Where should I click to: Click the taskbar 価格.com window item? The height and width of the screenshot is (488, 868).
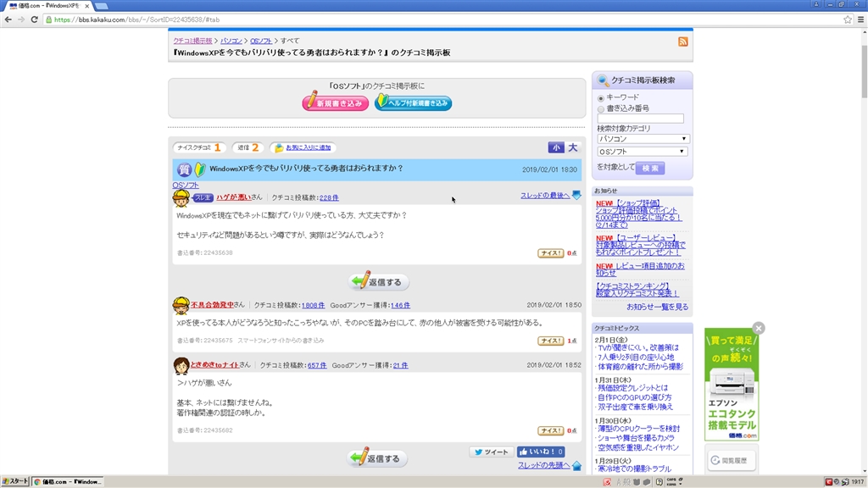68,481
